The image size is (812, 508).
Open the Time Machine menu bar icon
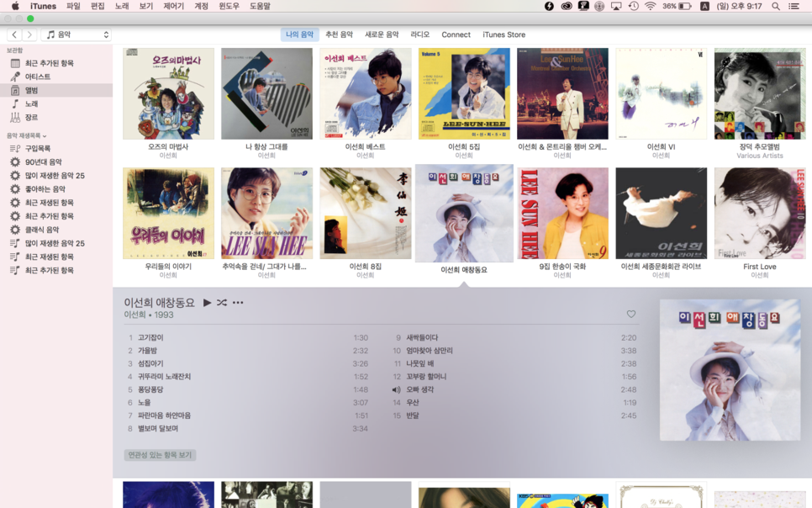point(633,6)
